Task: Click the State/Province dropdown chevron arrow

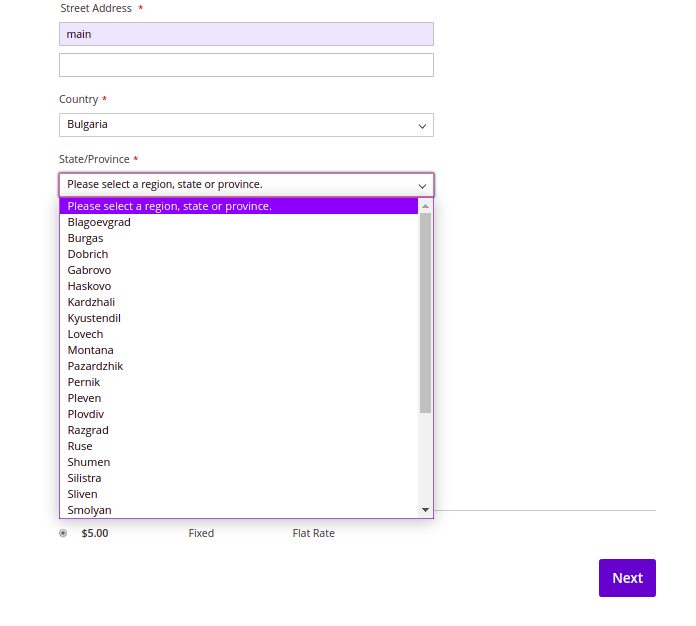Action: (x=422, y=186)
